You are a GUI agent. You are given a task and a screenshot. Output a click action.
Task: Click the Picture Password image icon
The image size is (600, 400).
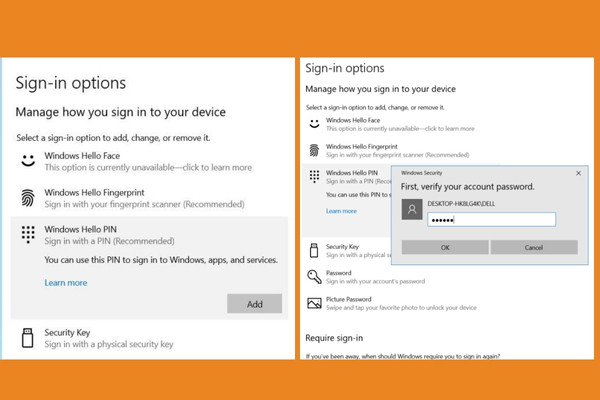click(314, 303)
